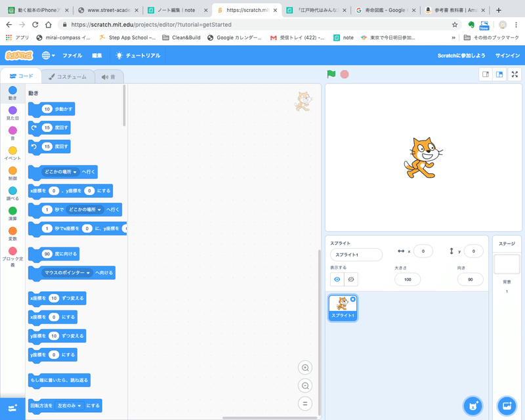Select the 変数 category
Screen dimensions: 525x420
pyautogui.click(x=12, y=234)
